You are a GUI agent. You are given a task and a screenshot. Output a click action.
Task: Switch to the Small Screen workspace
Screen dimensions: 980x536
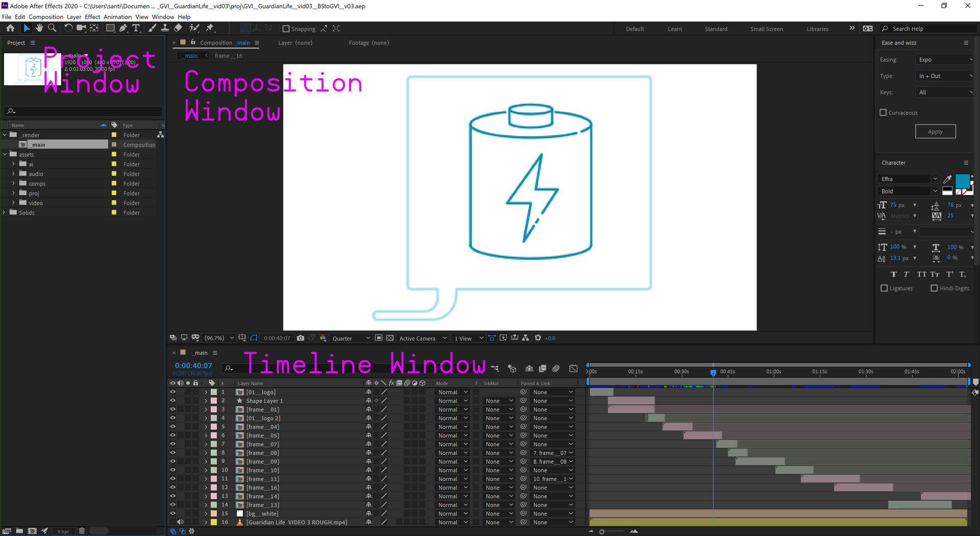766,29
